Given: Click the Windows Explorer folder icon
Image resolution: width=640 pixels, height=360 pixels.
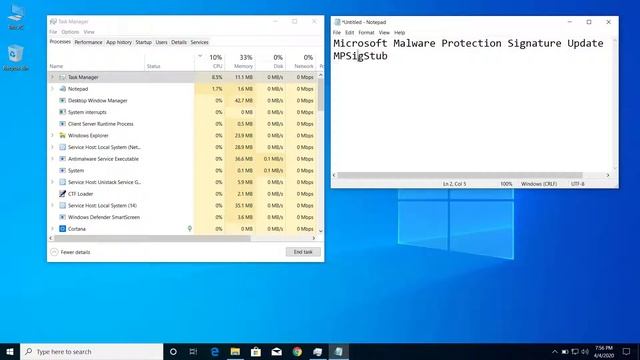Looking at the screenshot, I should (x=62, y=136).
